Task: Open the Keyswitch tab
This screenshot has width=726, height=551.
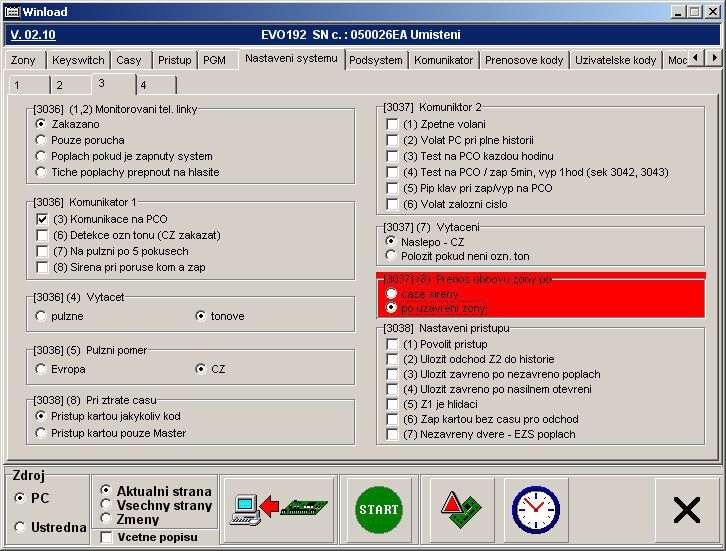Action: click(x=78, y=60)
